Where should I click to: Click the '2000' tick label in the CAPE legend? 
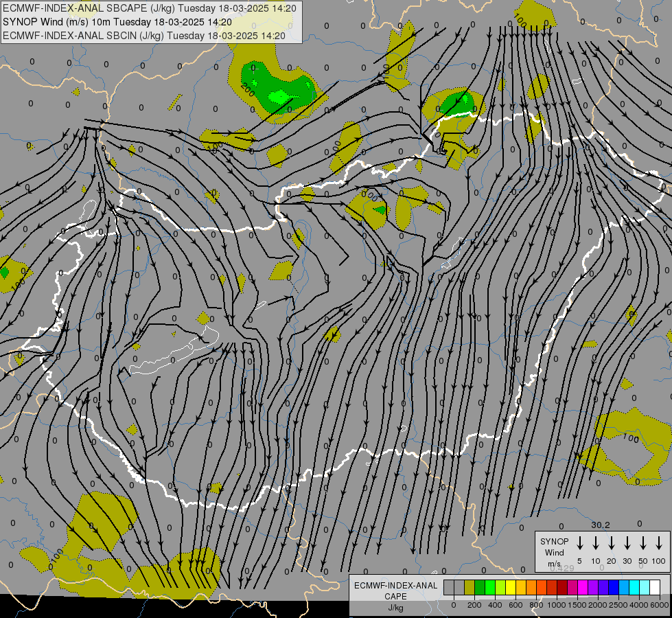coord(598,605)
